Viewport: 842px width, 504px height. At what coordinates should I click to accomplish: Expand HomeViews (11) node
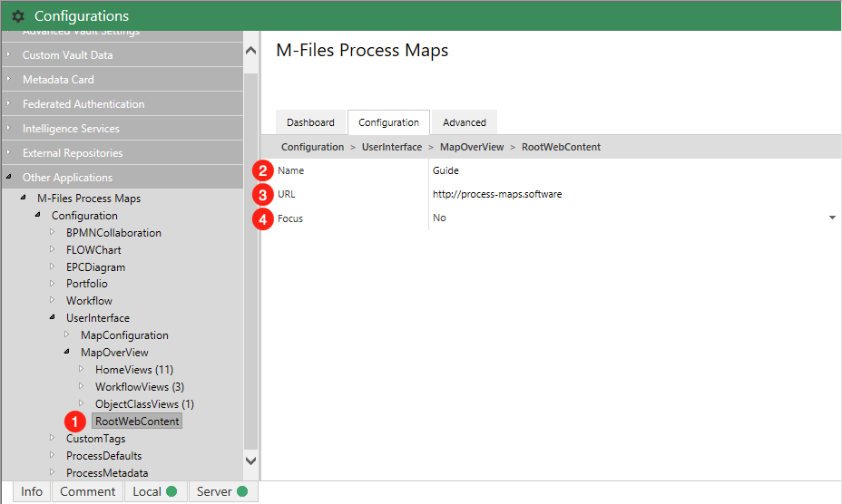[x=82, y=370]
